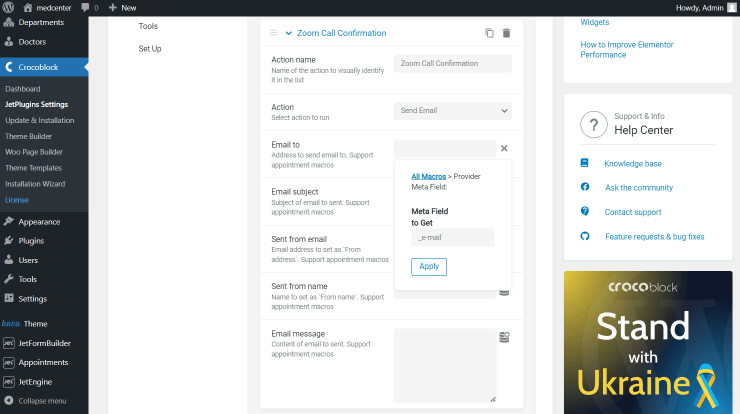Focus the Email to input field
This screenshot has width=740, height=414.
point(445,148)
